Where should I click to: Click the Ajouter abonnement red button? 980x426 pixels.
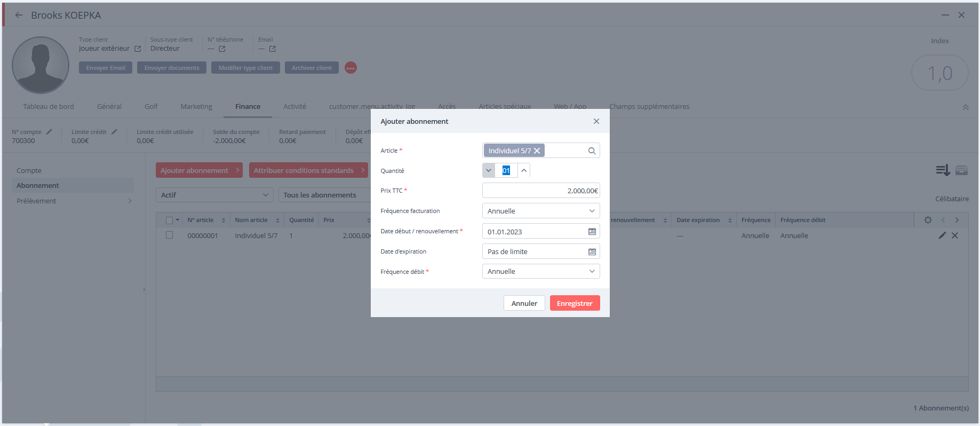pyautogui.click(x=199, y=170)
